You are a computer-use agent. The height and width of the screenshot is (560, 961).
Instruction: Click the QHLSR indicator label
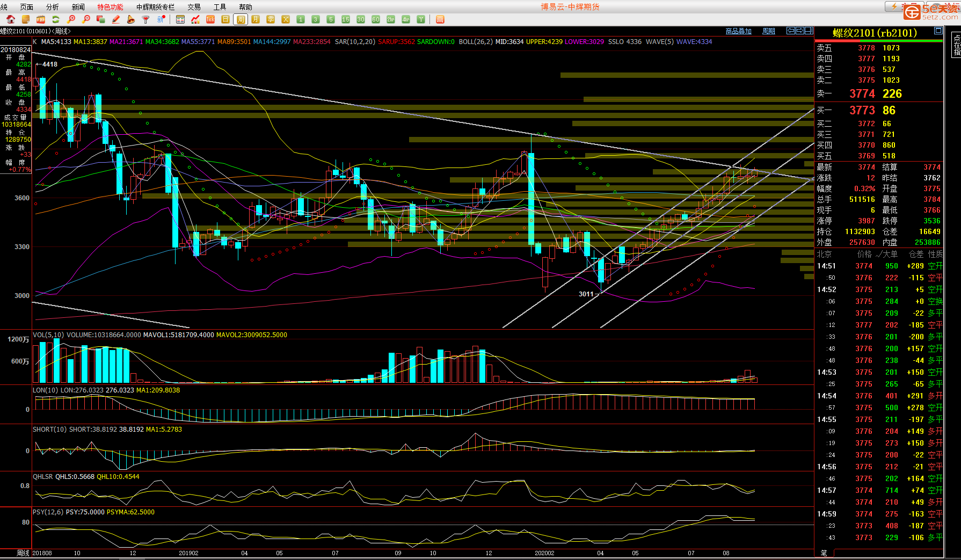[43, 477]
